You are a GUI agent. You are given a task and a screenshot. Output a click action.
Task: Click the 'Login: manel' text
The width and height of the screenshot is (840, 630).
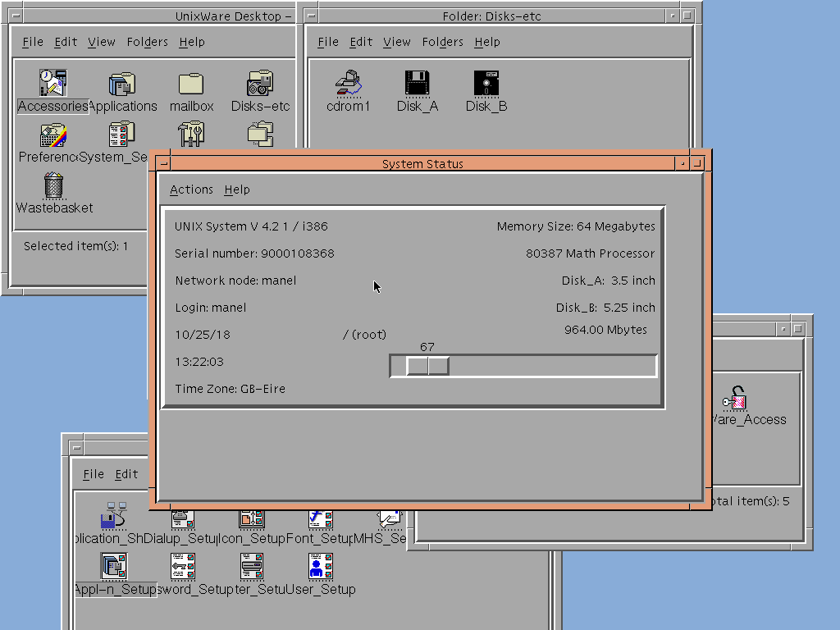(x=211, y=308)
